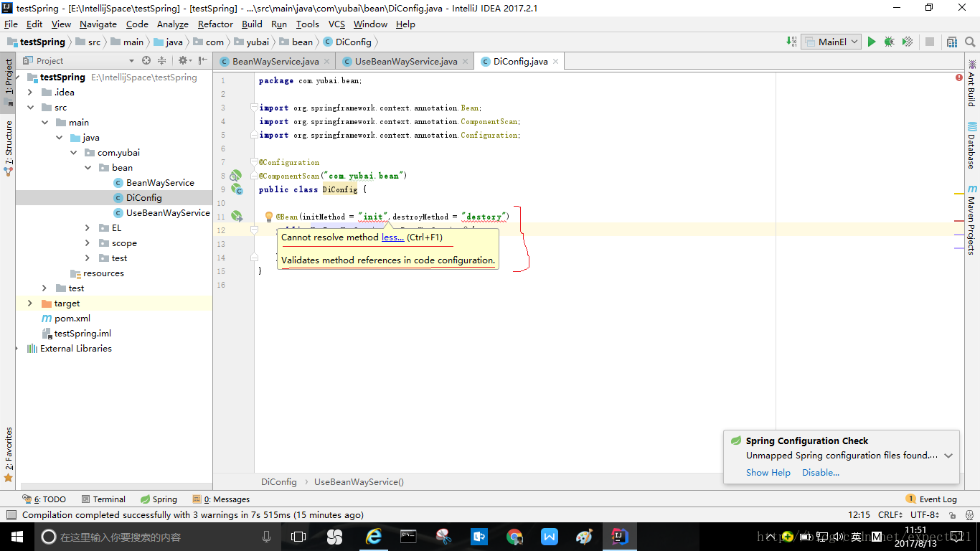The height and width of the screenshot is (551, 980).
Task: Start debugging with the bug icon
Action: coord(890,42)
